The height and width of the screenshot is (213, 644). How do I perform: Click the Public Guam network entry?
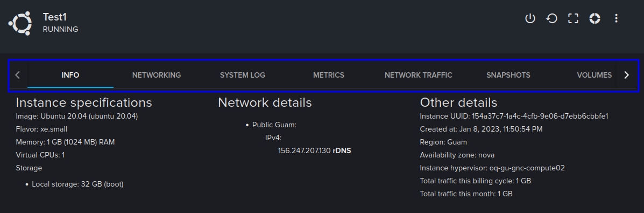(x=274, y=125)
